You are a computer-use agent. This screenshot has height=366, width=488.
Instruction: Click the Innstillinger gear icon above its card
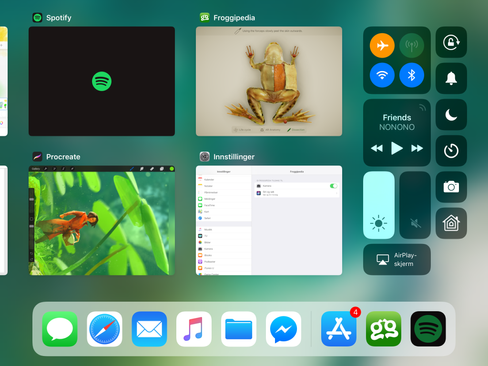tap(204, 156)
